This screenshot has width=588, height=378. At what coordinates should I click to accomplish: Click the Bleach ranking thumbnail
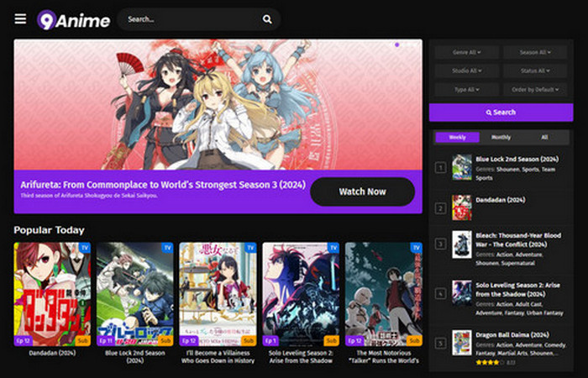coord(462,244)
